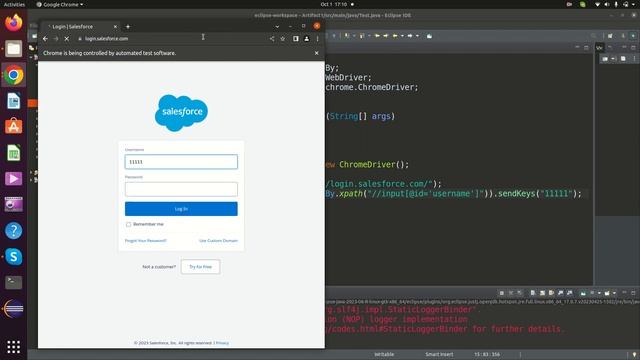
Task: Toggle Word Wrap in Console toolbar
Action: (x=551, y=293)
